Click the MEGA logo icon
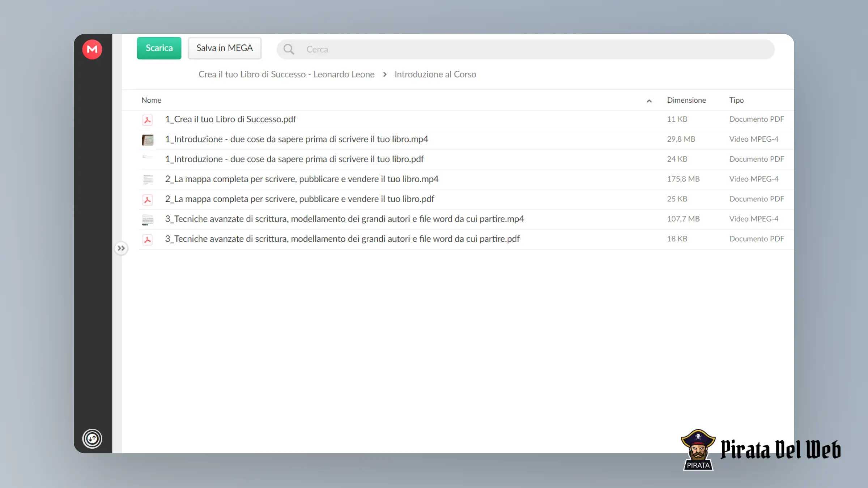868x488 pixels. [92, 49]
